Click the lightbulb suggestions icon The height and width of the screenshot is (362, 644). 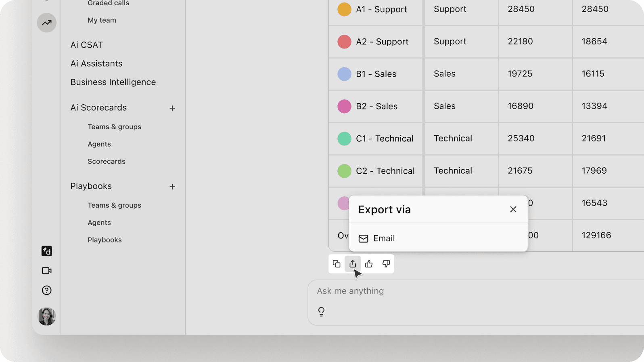[321, 311]
